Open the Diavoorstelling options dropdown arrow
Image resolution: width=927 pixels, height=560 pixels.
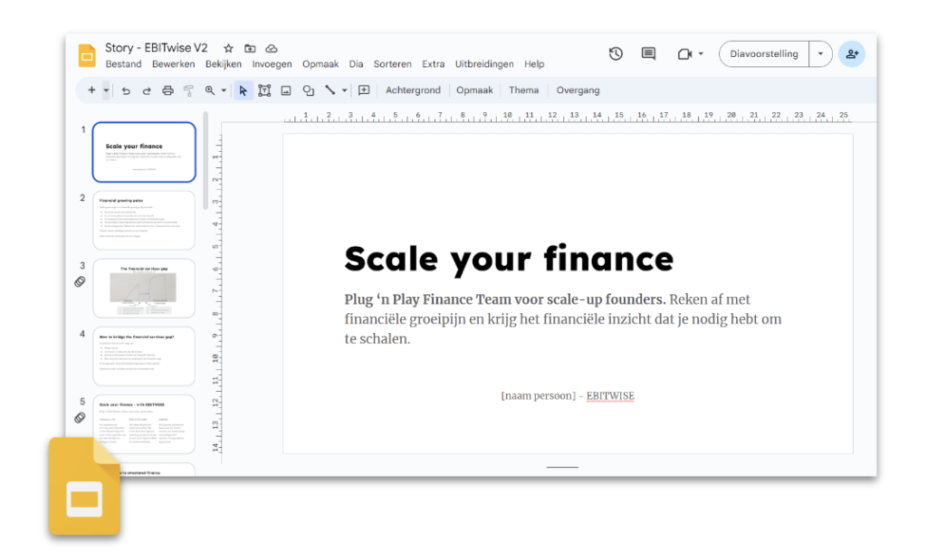[x=820, y=53]
